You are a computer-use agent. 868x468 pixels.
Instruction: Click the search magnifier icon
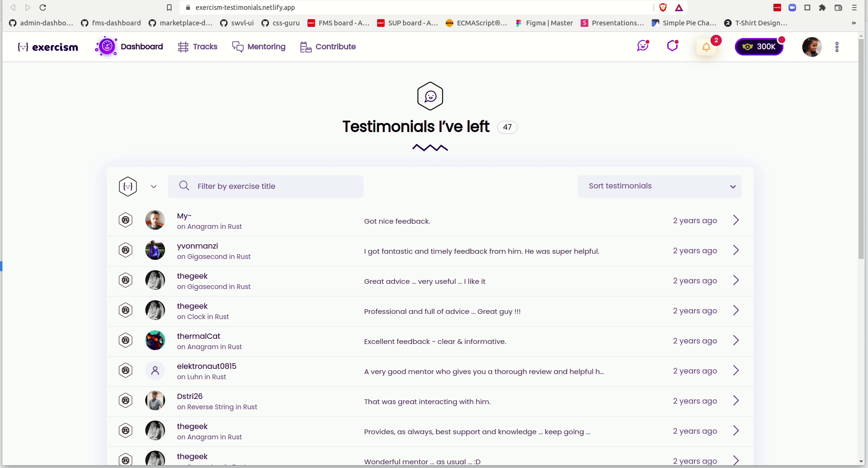coord(184,186)
